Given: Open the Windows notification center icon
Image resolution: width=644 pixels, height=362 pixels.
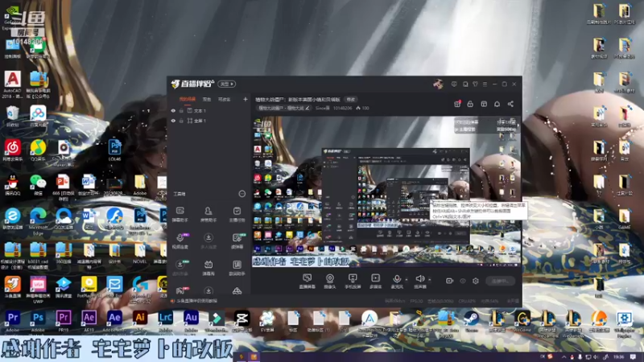Looking at the screenshot, I should 633,356.
